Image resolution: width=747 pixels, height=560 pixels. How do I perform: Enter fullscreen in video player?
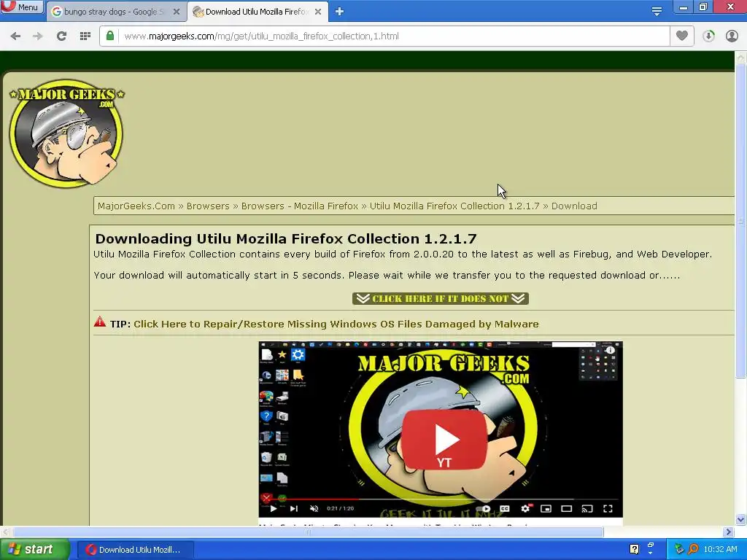[608, 508]
